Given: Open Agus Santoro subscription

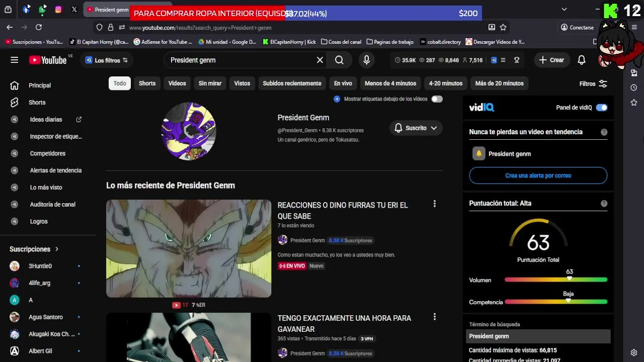Looking at the screenshot, I should 45,317.
